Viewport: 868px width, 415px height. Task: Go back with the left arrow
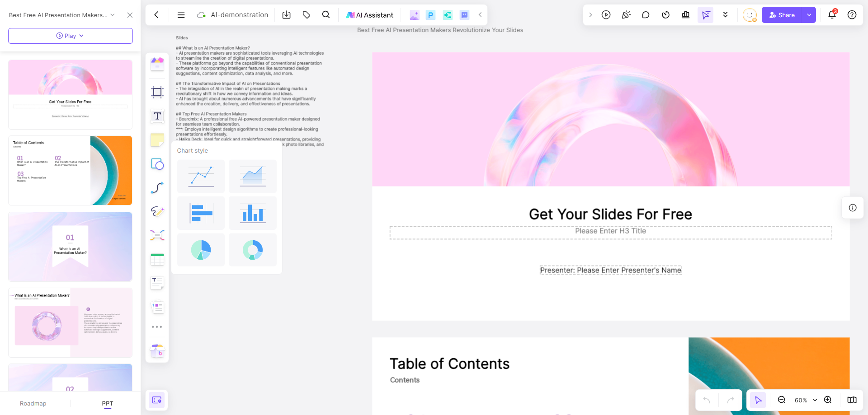pyautogui.click(x=156, y=15)
